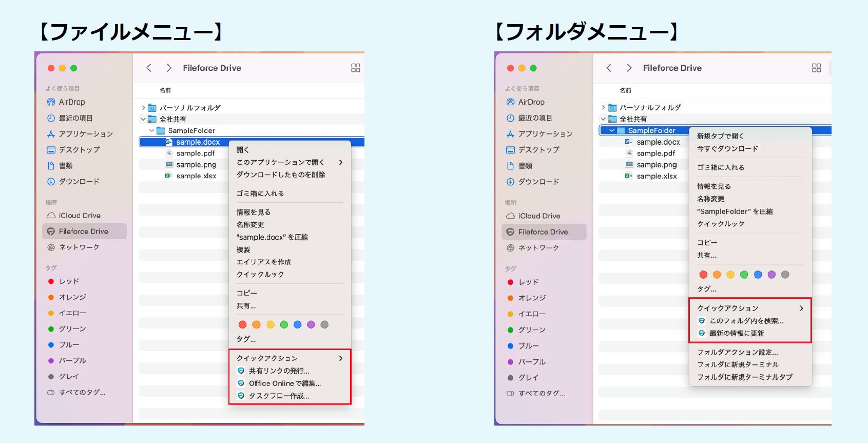The width and height of the screenshot is (868, 443).
Task: Pick purple tag color in file menu
Action: pos(311,324)
